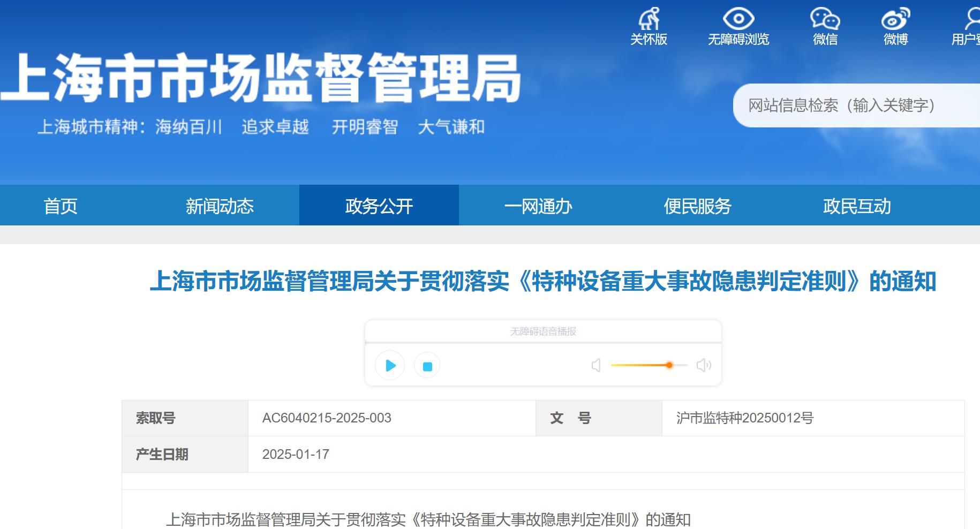Click the blue article headline title
Screen dimensions: 980x529
pyautogui.click(x=543, y=281)
